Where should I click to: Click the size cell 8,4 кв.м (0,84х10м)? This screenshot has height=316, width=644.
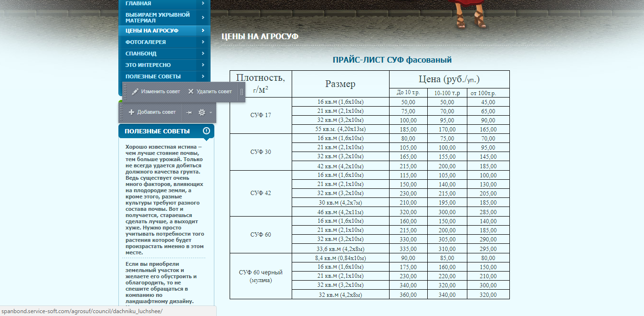[340, 258]
